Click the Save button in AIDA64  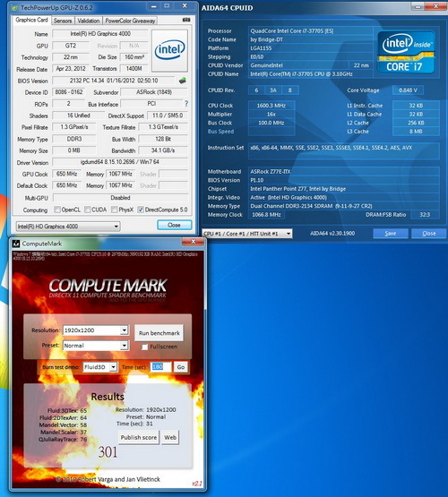pyautogui.click(x=391, y=234)
